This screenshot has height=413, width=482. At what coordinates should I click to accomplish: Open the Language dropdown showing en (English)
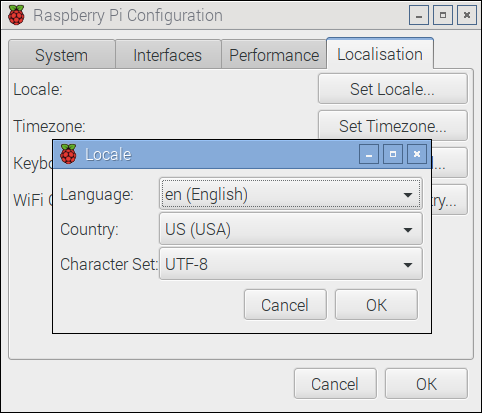pos(291,194)
